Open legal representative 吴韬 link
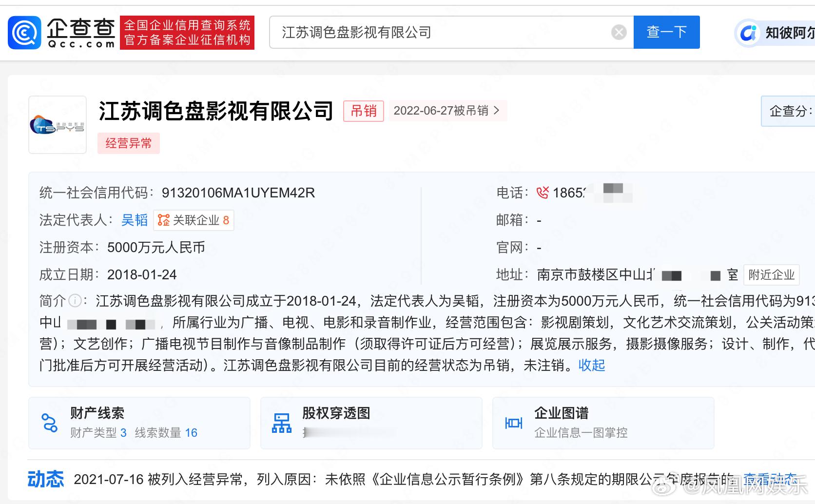The width and height of the screenshot is (815, 504). [135, 220]
